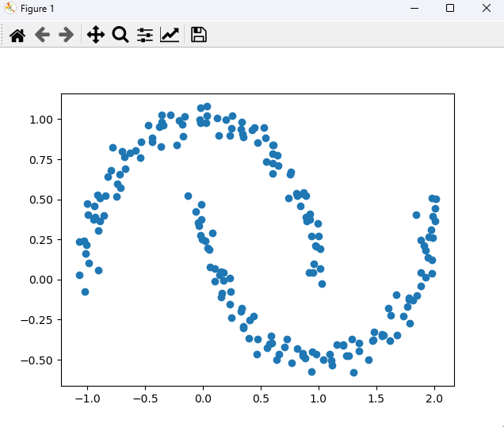Viewport: 504px width, 427px height.
Task: Click the x-axis label 1.5
Action: (376, 398)
